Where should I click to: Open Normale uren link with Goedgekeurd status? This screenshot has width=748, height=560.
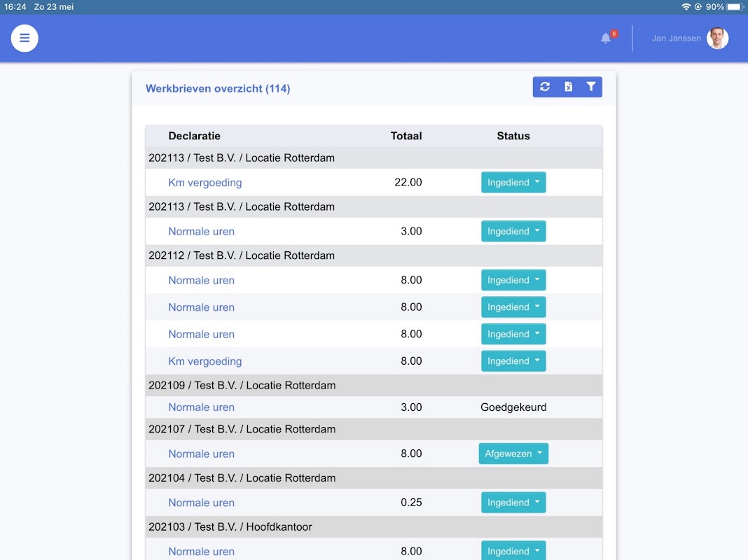[201, 407]
